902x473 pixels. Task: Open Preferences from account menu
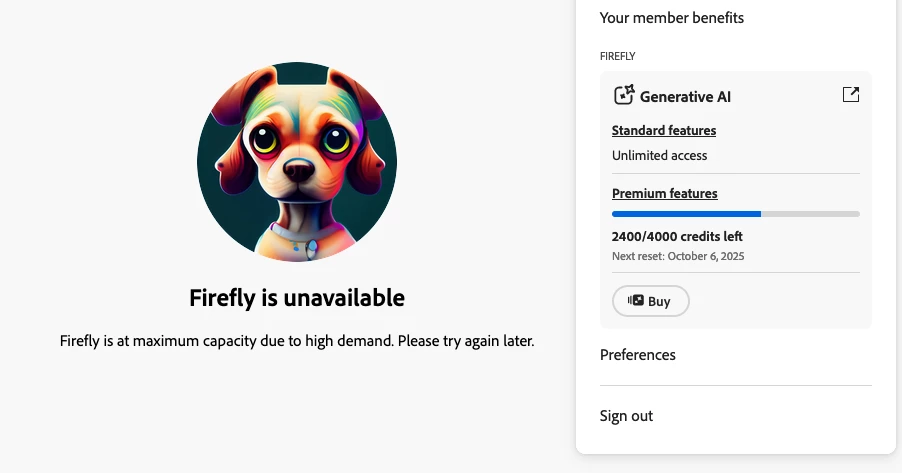[x=637, y=354]
